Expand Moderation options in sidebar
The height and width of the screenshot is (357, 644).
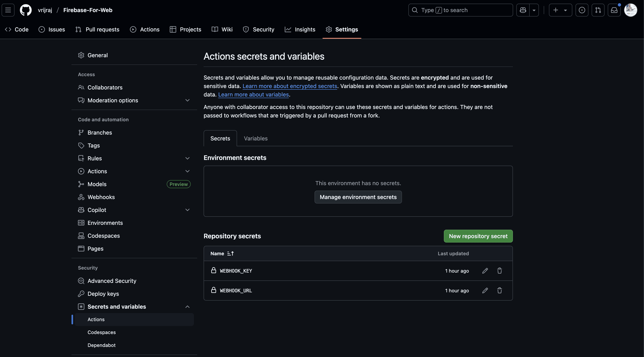[x=187, y=100]
